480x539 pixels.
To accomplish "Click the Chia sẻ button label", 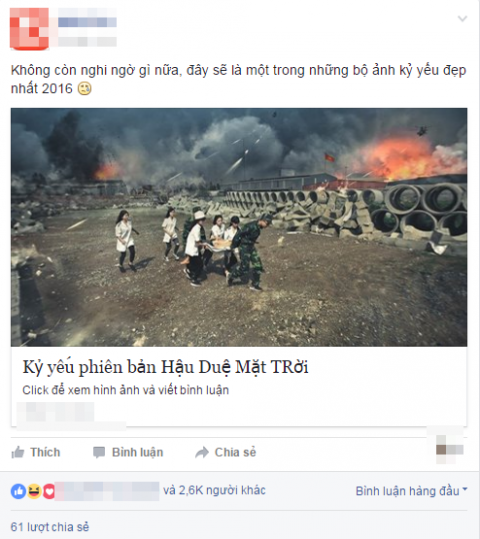I will 235,452.
